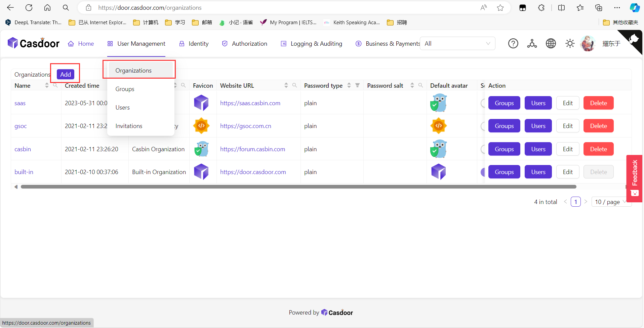This screenshot has width=644, height=328.
Task: Toggle the soft deletion switch for saas row
Action: tap(483, 103)
